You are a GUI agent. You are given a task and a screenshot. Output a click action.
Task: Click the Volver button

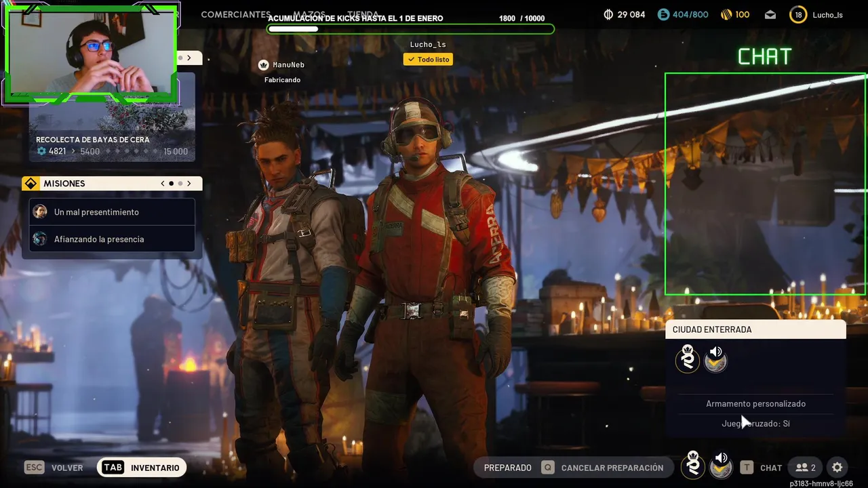67,468
